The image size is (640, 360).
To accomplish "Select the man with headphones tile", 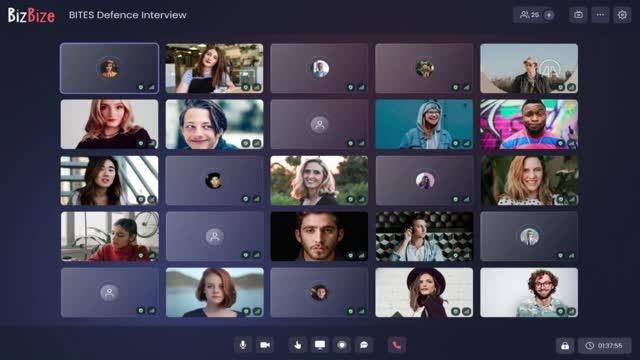I will point(424,236).
